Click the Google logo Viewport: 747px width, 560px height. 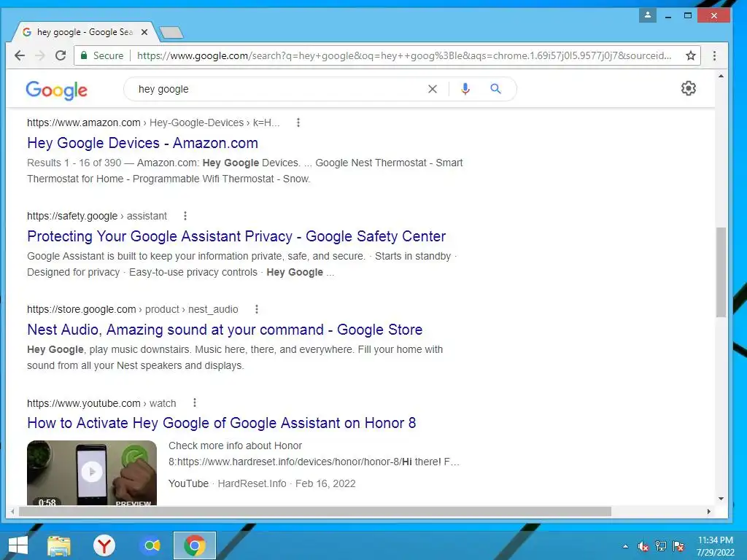(x=56, y=90)
